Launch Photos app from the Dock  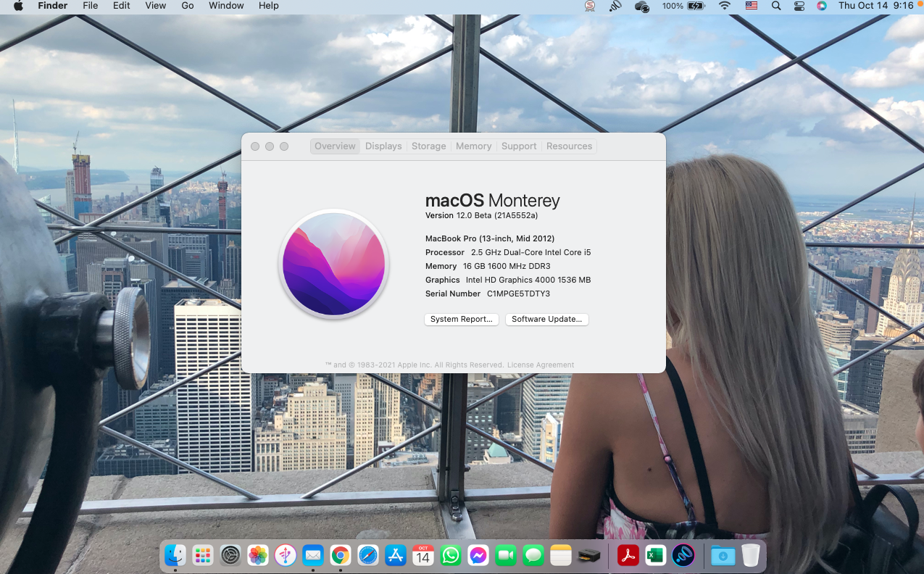tap(258, 556)
